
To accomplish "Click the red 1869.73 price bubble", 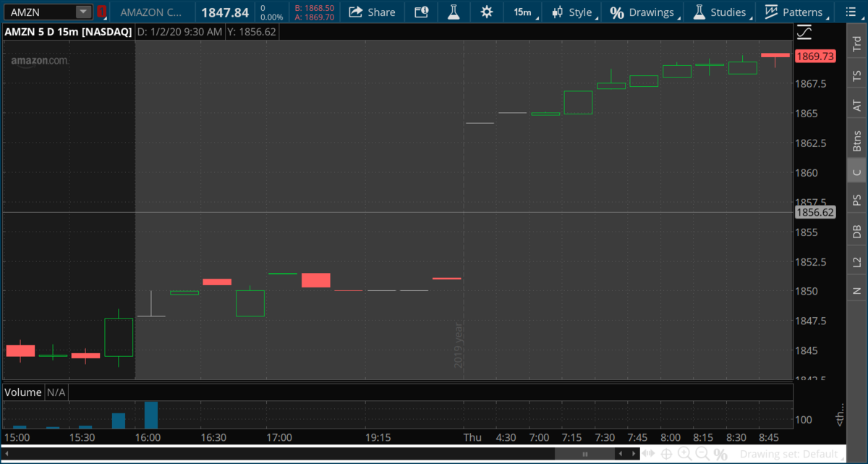I will [815, 56].
